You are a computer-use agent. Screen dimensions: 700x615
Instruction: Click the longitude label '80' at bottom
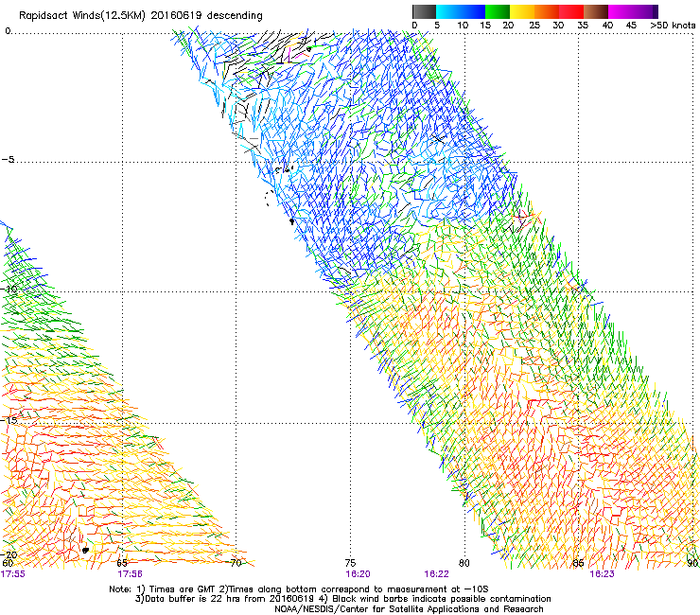464,563
